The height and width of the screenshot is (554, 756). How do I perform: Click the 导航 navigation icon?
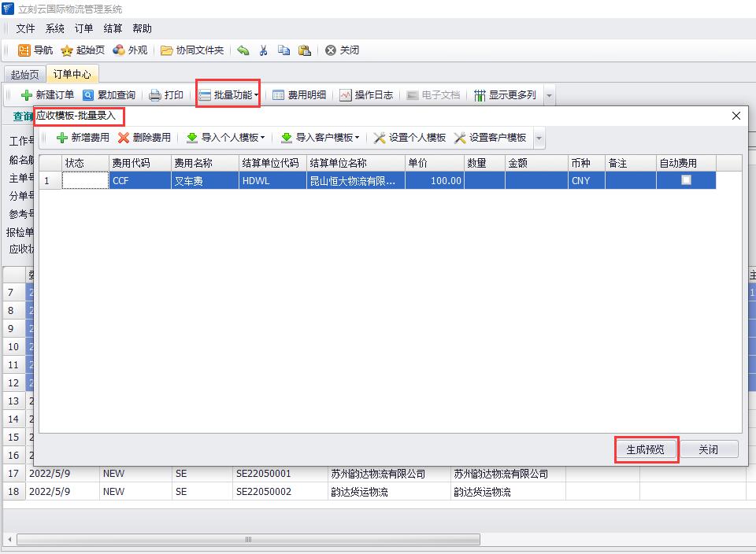tap(24, 50)
